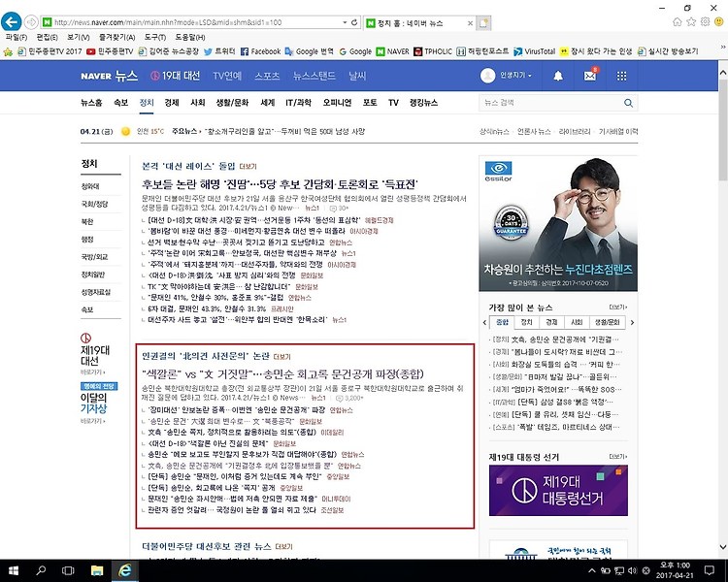Select the 경제 news tab
The image size is (728, 582).
(172, 103)
